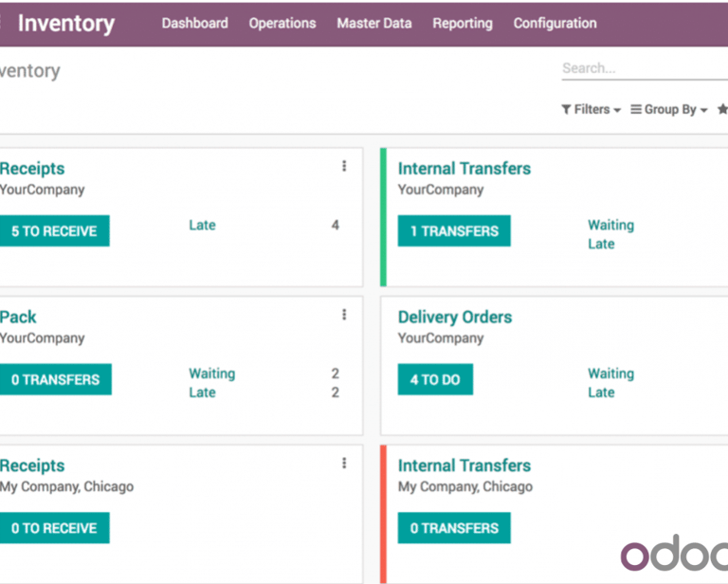Open Internal Transfers YourCompany card title
The height and width of the screenshot is (584, 728).
click(464, 169)
